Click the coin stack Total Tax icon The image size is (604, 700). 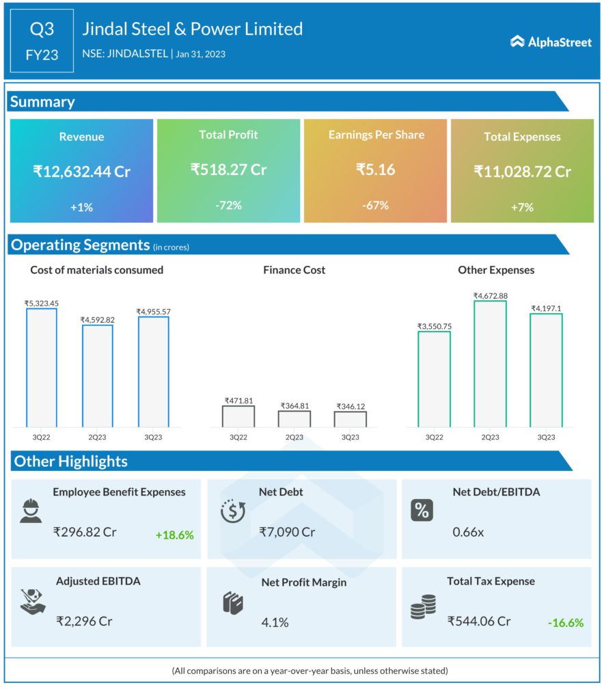(x=423, y=606)
